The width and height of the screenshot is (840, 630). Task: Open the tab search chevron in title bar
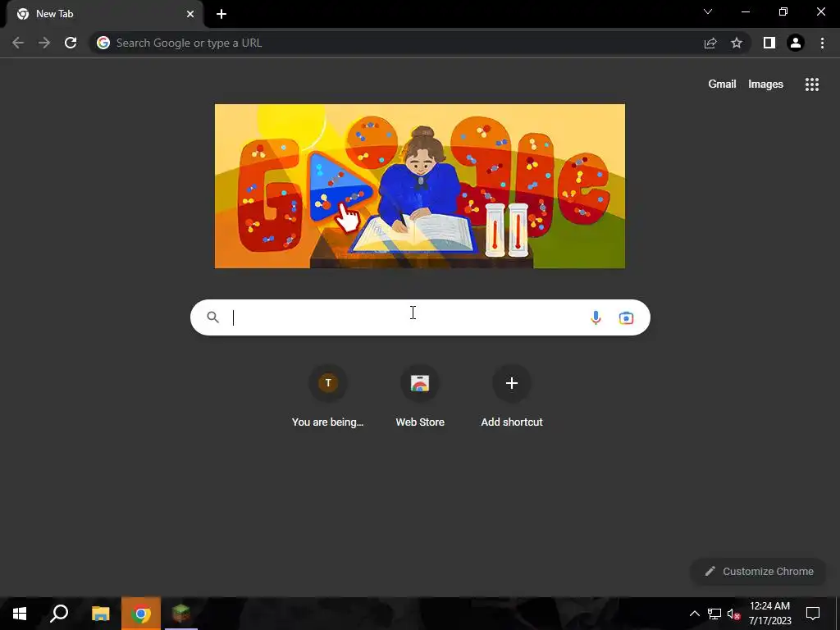pyautogui.click(x=708, y=11)
